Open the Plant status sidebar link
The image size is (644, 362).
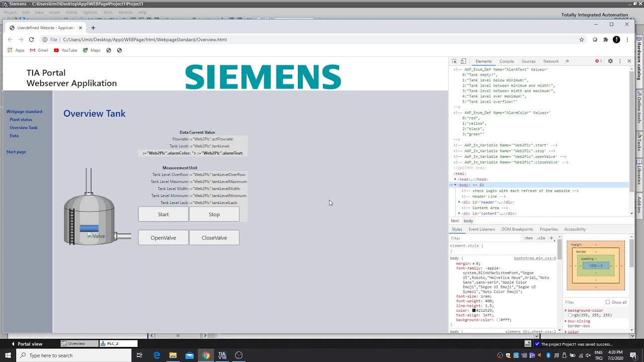21,120
